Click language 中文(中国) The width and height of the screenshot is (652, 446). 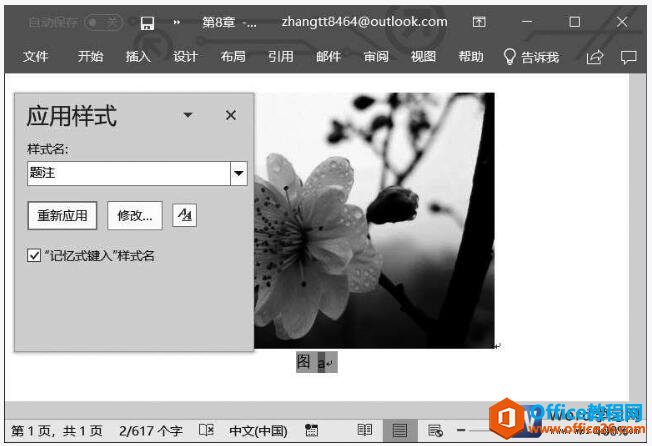(258, 431)
